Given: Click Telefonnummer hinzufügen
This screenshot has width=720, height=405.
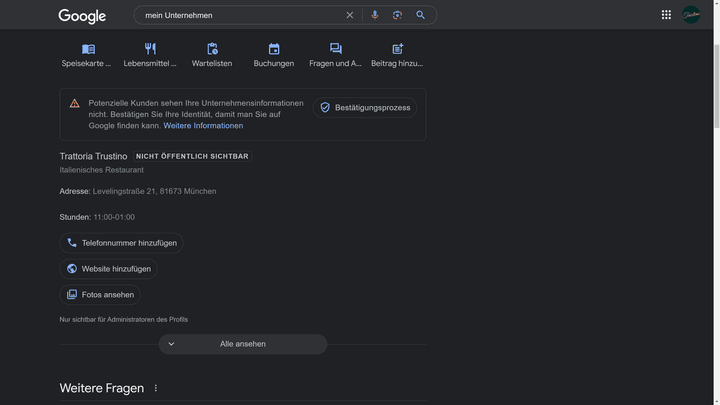Looking at the screenshot, I should click(121, 243).
